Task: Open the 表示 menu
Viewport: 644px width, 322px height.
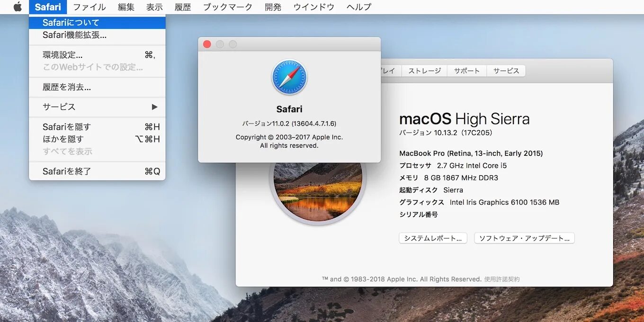Action: click(154, 7)
